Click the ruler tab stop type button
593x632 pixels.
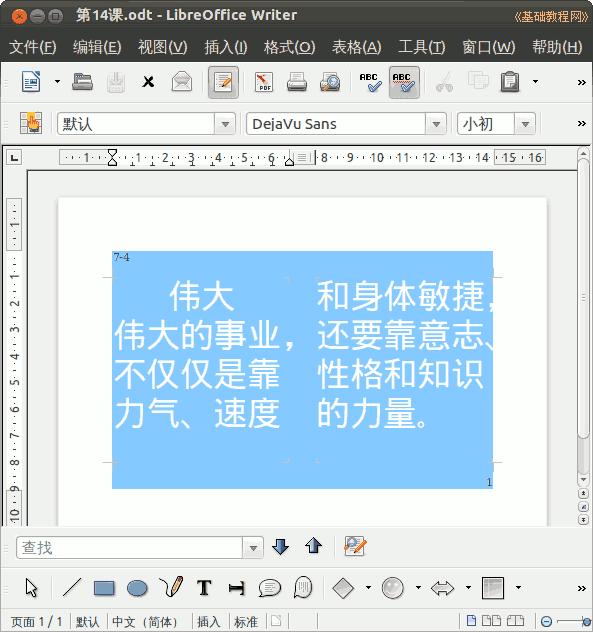pos(15,158)
